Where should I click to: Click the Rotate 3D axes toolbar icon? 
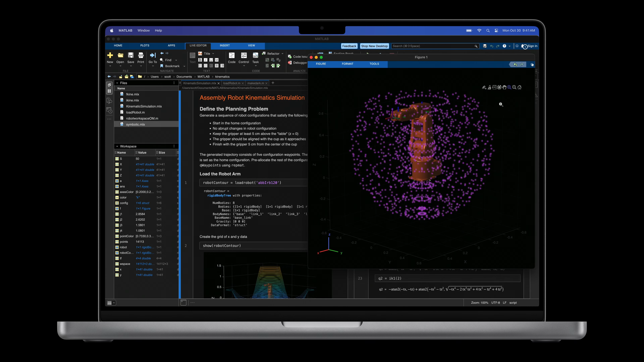point(499,87)
